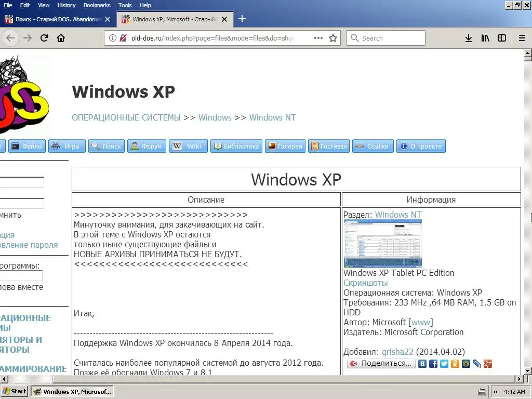Open the Windows Start menu
This screenshot has width=532, height=399.
point(15,392)
